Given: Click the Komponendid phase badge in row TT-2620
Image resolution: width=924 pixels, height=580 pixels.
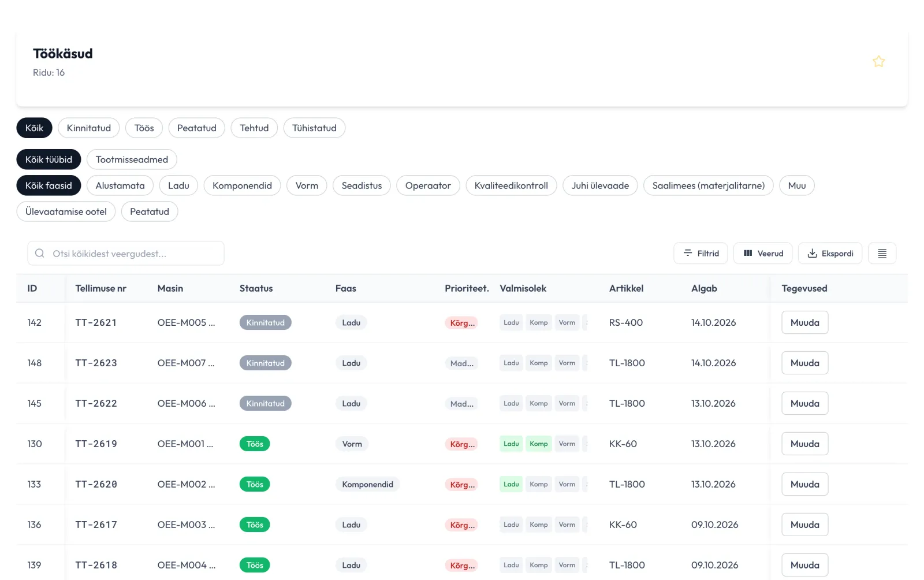Looking at the screenshot, I should [367, 484].
